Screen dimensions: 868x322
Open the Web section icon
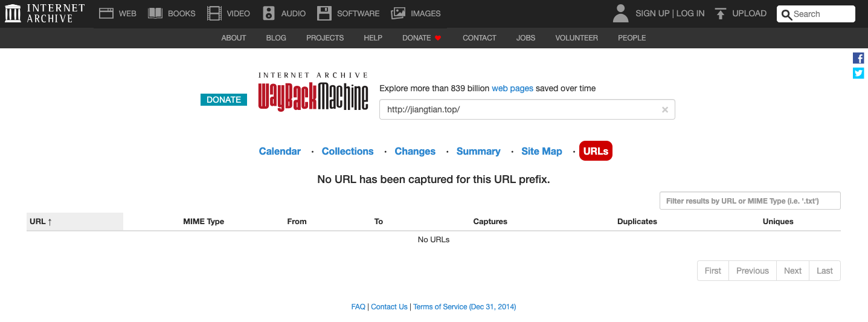pos(106,13)
